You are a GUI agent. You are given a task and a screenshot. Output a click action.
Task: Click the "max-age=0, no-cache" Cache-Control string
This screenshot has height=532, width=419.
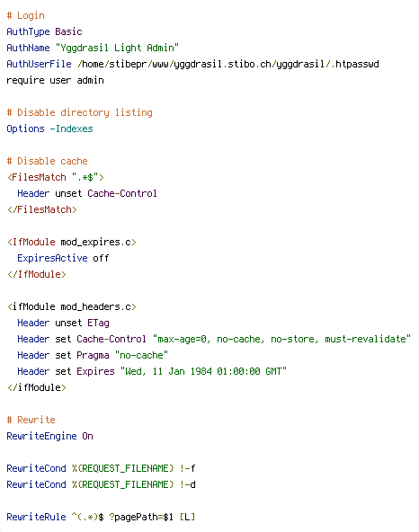click(x=281, y=339)
